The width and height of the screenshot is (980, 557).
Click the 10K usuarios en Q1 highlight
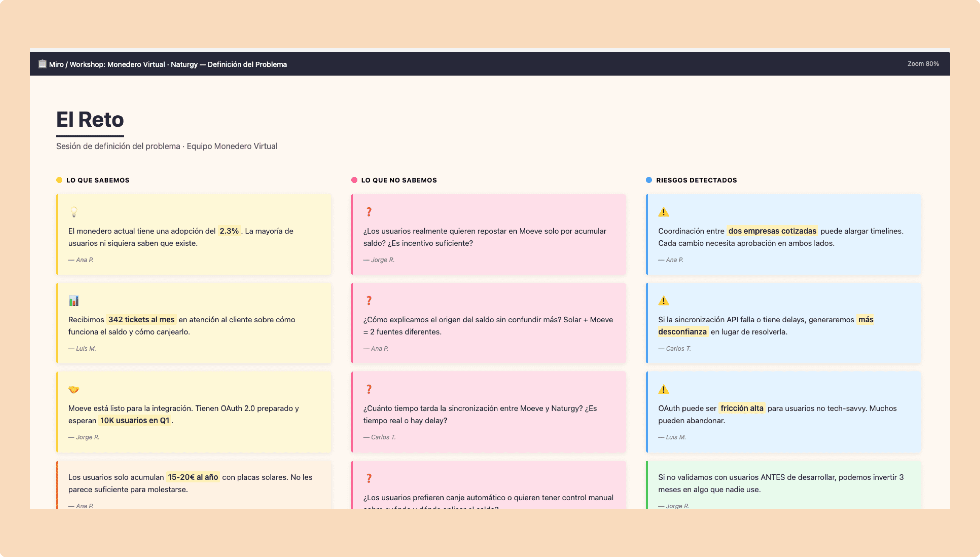(x=135, y=421)
